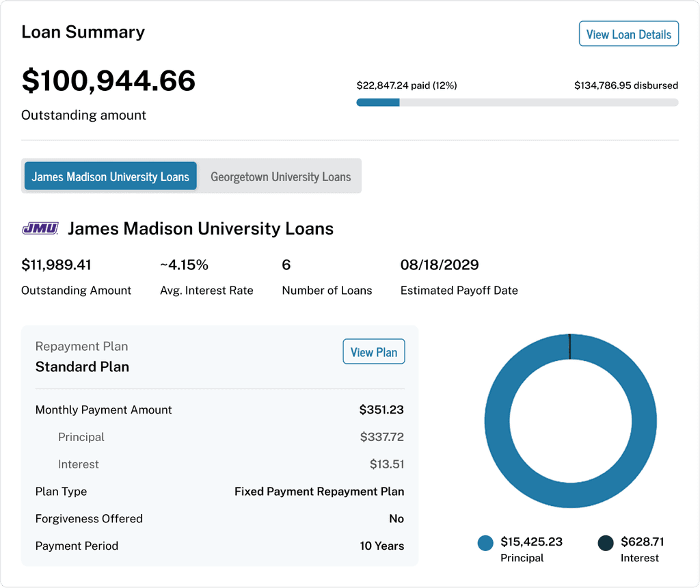
Task: Click the Number of Loans label
Action: pos(327,290)
